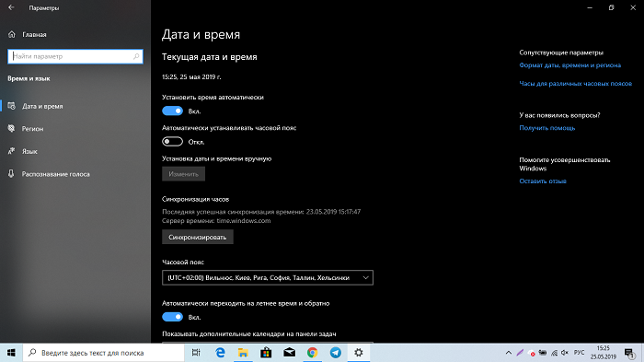Open Microsoft Store from the taskbar

tap(266, 353)
